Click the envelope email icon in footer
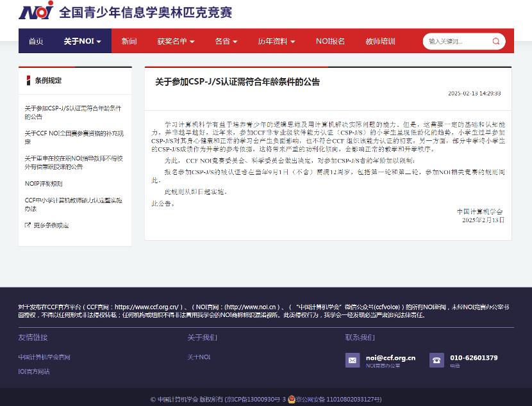The width and height of the screenshot is (532, 406). [x=352, y=361]
